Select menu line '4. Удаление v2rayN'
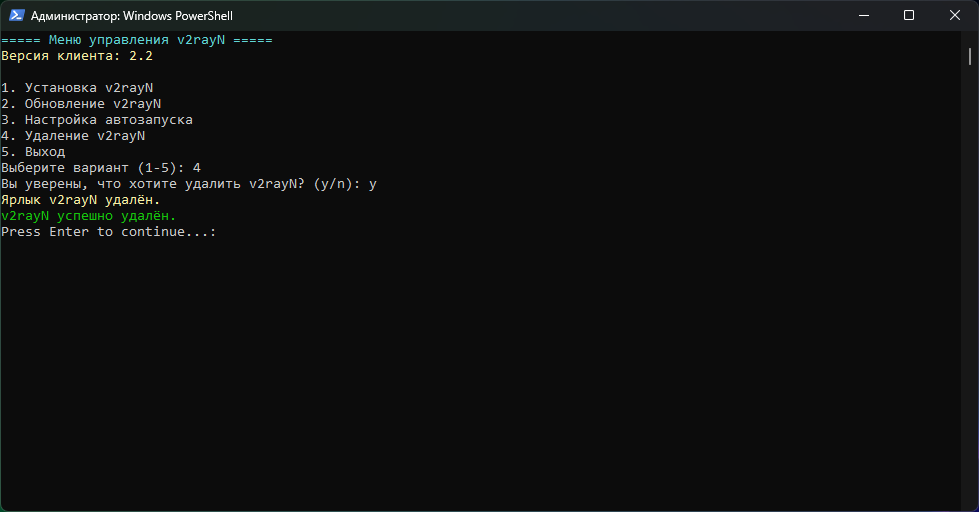Screen dimensions: 979x512 [x=73, y=136]
